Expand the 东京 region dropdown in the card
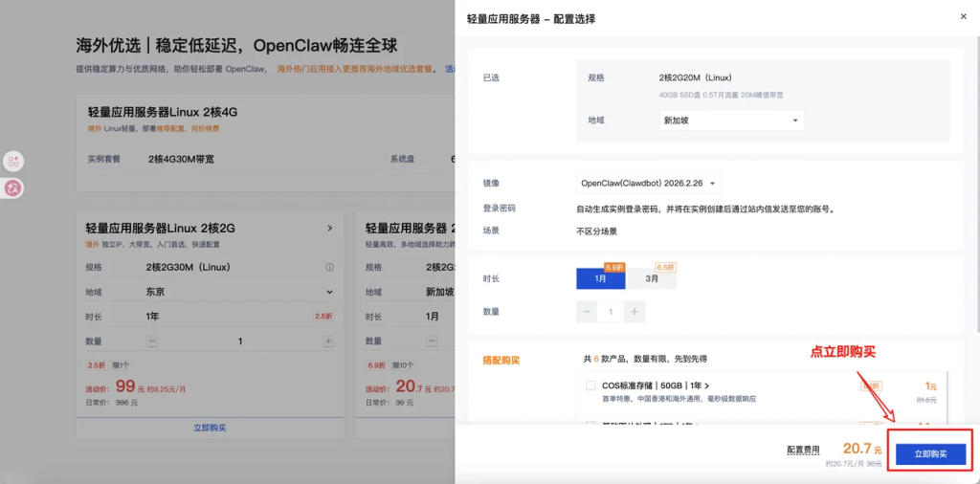Viewport: 980px width, 484px height. click(329, 292)
